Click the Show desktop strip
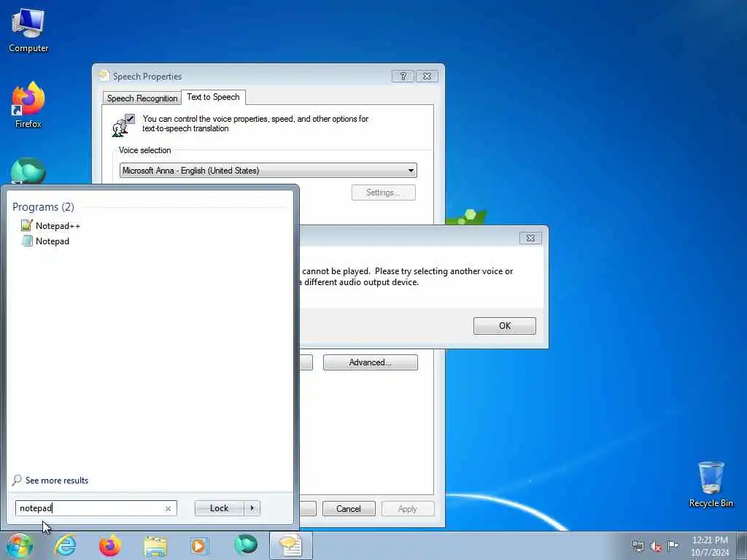The height and width of the screenshot is (560, 747). pos(742,546)
